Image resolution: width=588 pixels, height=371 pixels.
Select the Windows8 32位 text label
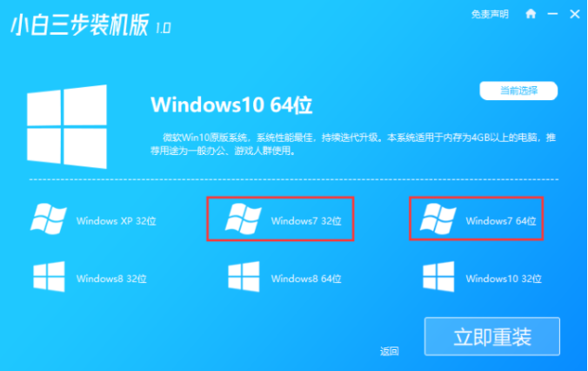coord(111,279)
